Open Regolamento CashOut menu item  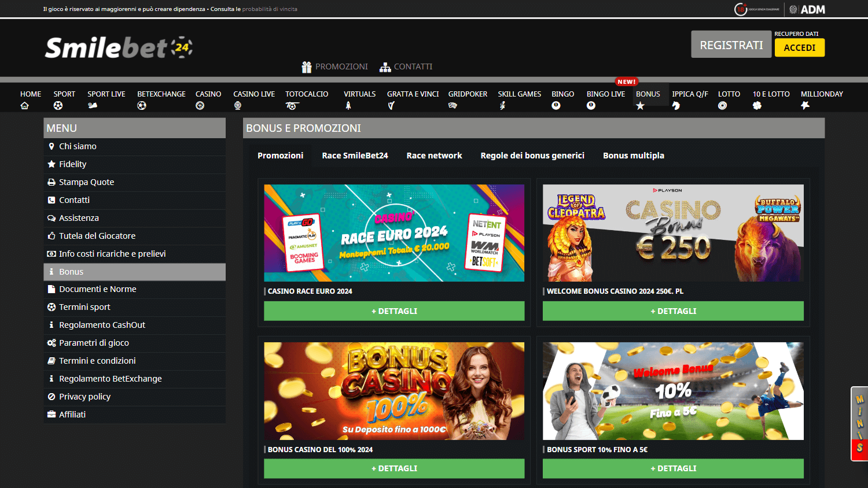point(134,325)
